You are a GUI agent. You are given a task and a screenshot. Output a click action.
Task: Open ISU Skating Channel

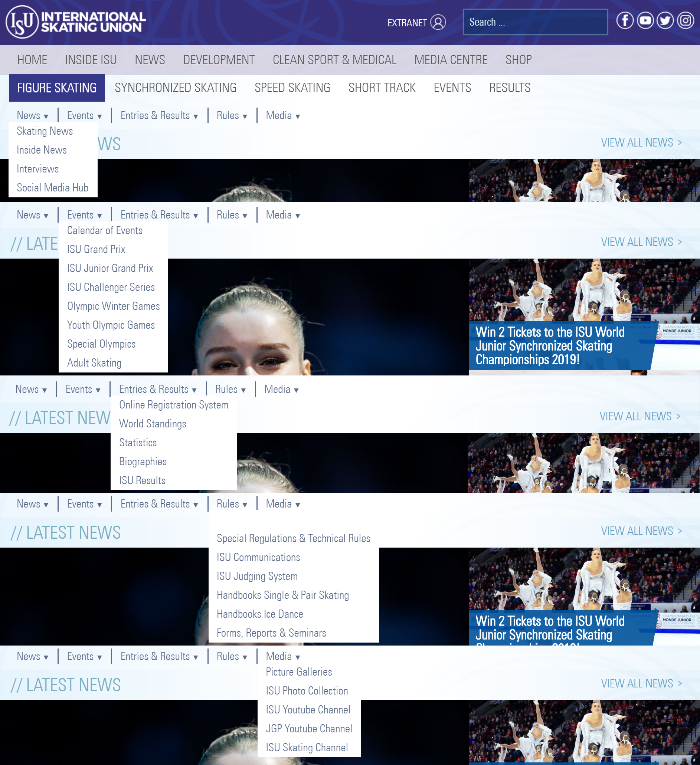(307, 748)
